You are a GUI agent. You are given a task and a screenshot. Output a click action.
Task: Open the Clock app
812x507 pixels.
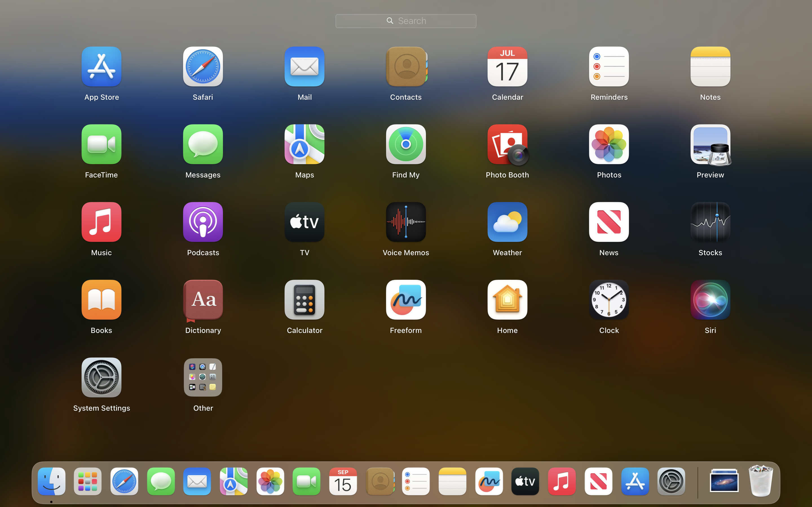pyautogui.click(x=609, y=300)
